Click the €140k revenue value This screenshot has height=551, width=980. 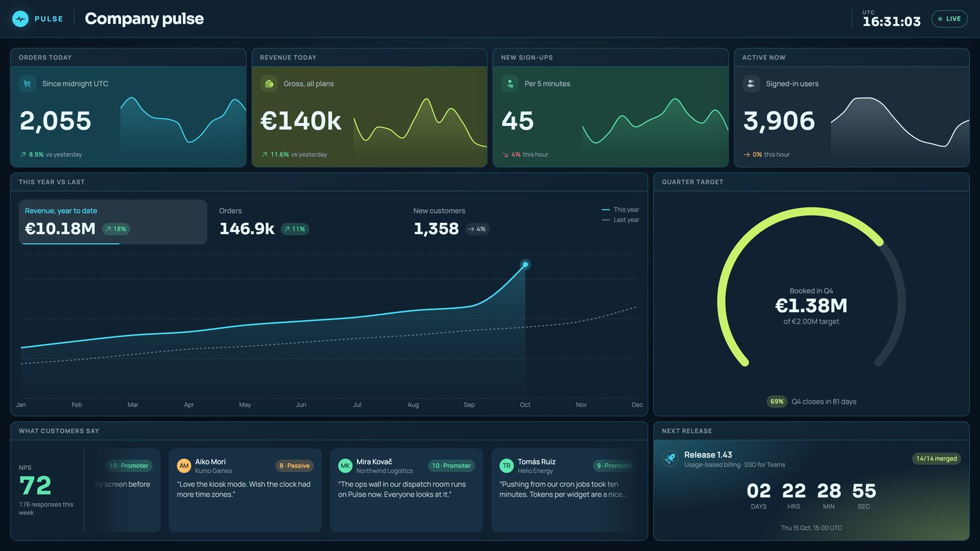tap(301, 121)
